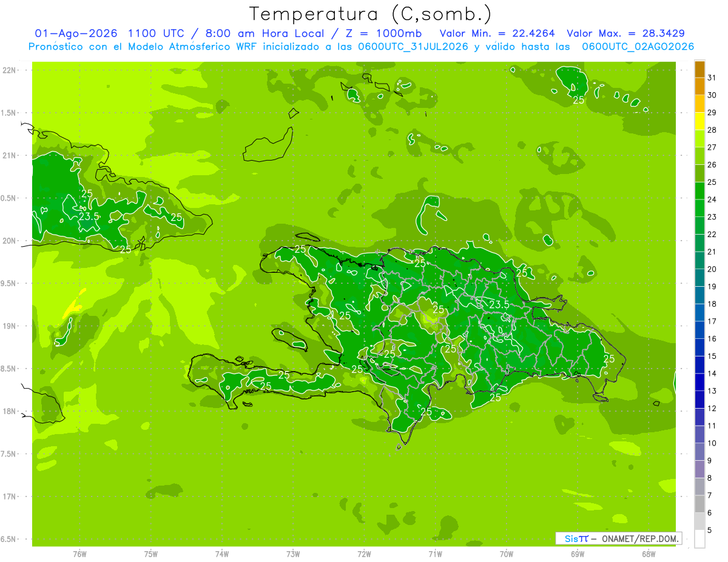Pick the 5 value on the color scale
The width and height of the screenshot is (728, 562).
coord(710,530)
